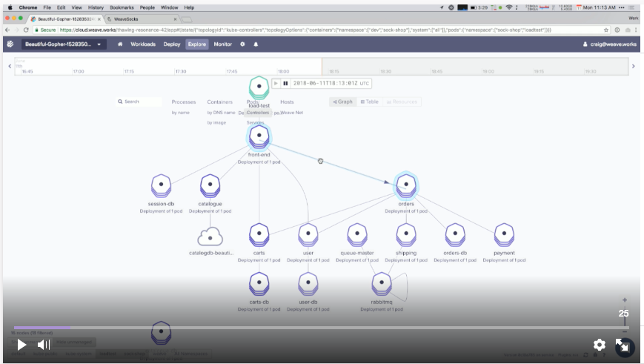Select the rabbitmq node icon
The width and height of the screenshot is (644, 364).
[382, 283]
